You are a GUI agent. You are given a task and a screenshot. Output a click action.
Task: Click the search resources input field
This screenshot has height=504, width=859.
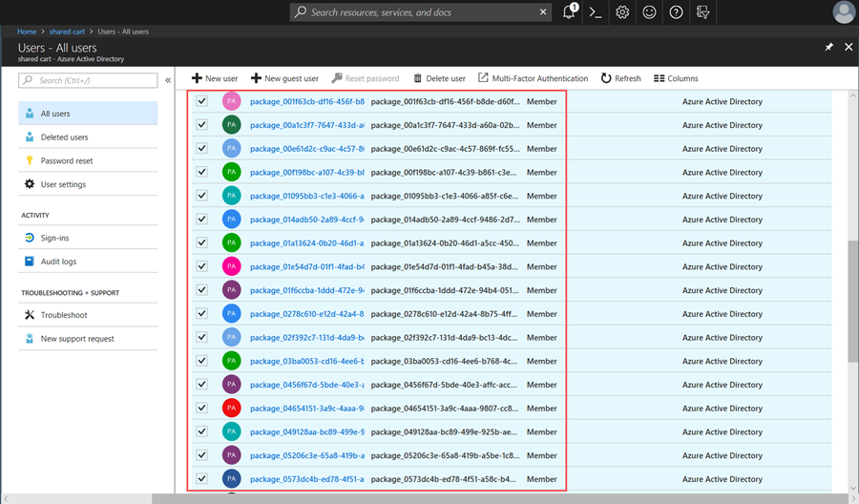(421, 12)
